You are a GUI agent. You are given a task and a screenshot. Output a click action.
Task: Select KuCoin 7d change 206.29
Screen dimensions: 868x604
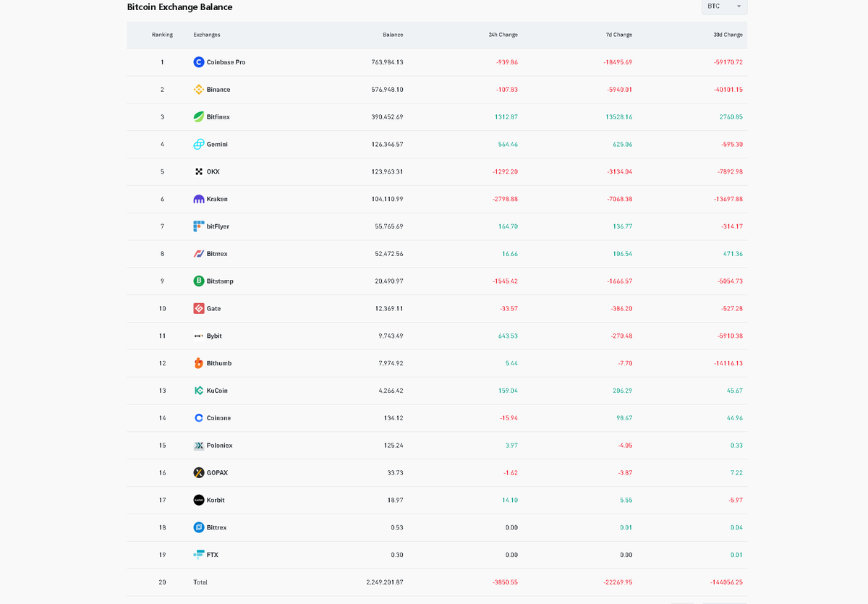click(x=622, y=391)
